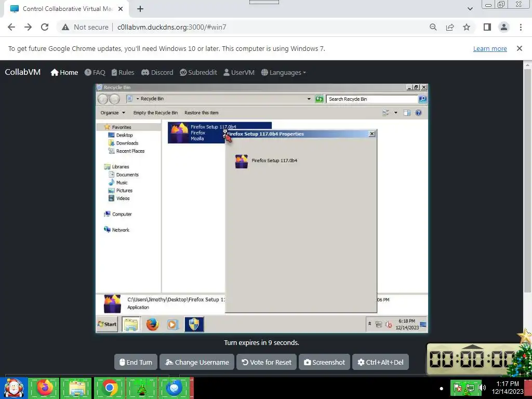Click the host volume speaker icon
This screenshot has width=532, height=399.
click(481, 388)
